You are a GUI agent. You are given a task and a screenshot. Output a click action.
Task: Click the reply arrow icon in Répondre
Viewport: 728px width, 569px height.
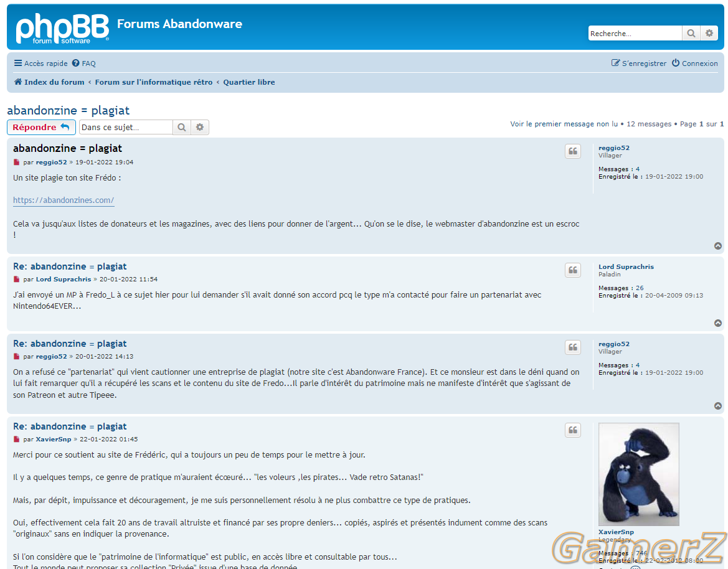click(65, 127)
